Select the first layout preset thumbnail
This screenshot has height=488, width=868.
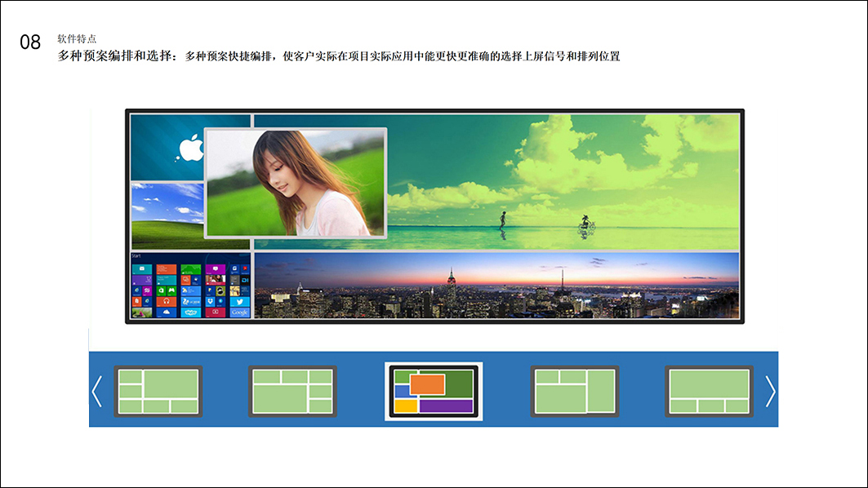coord(158,391)
